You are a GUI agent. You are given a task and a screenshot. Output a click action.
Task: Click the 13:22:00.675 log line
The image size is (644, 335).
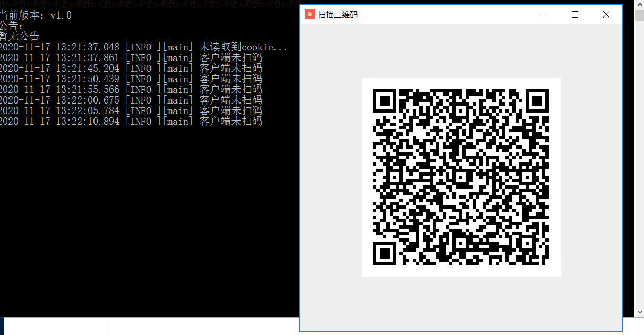tap(131, 100)
